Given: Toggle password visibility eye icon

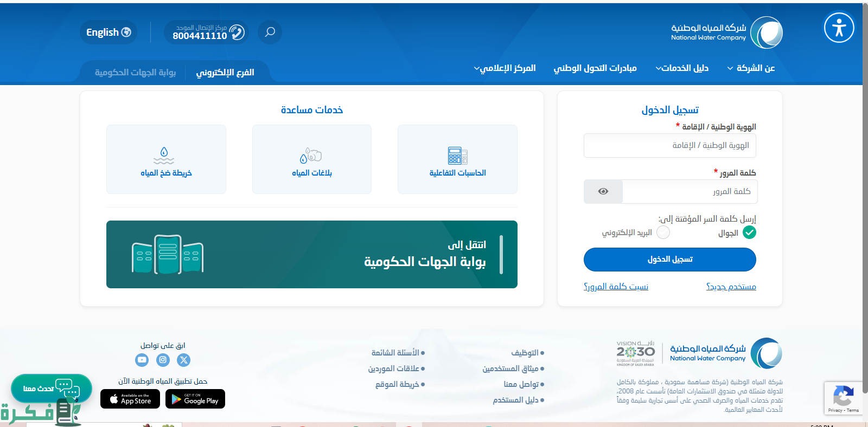Looking at the screenshot, I should [603, 192].
